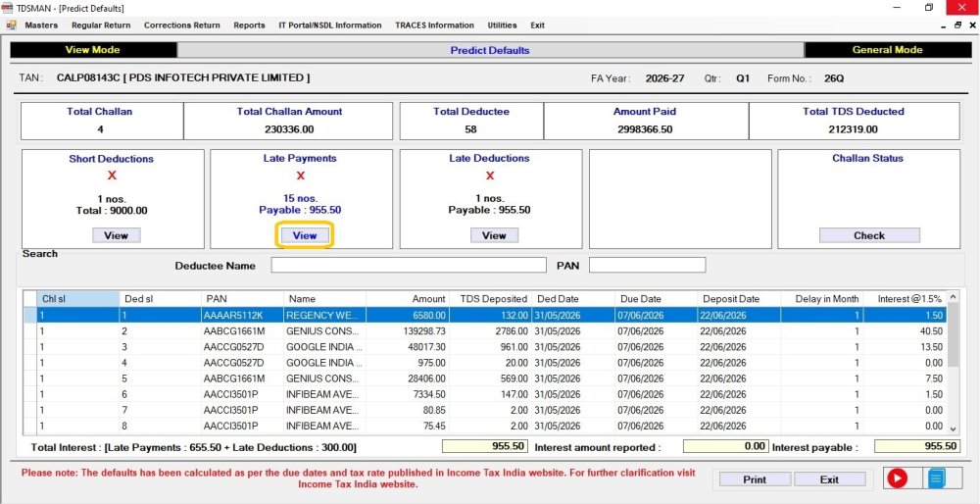
Task: Click the Amount column header
Action: tap(407, 299)
